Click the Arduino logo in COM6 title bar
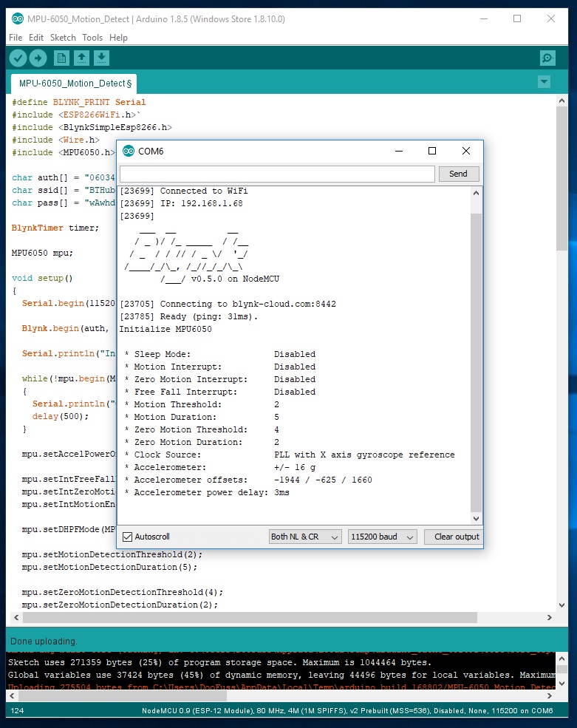 (x=129, y=151)
